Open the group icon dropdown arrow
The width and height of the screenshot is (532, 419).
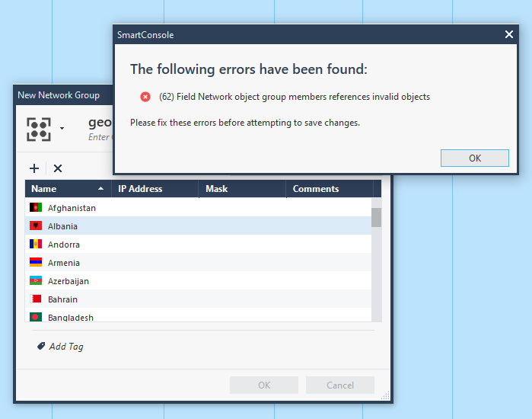tap(62, 128)
